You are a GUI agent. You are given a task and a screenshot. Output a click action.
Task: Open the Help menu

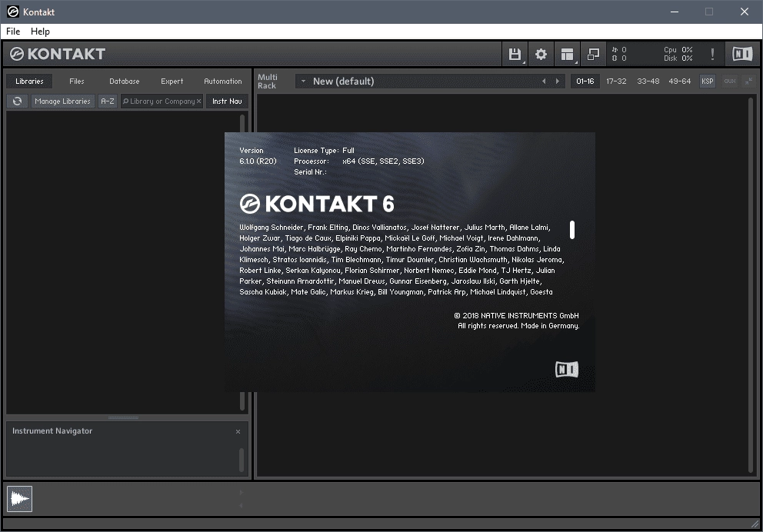41,31
